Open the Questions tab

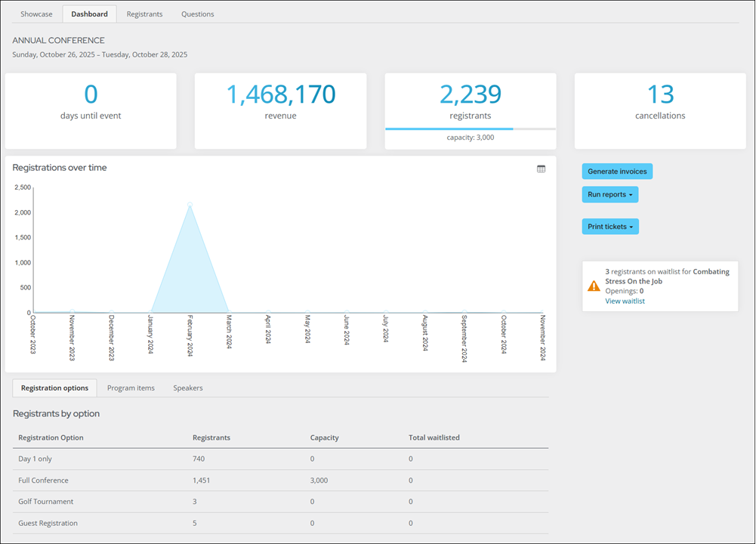(x=197, y=14)
